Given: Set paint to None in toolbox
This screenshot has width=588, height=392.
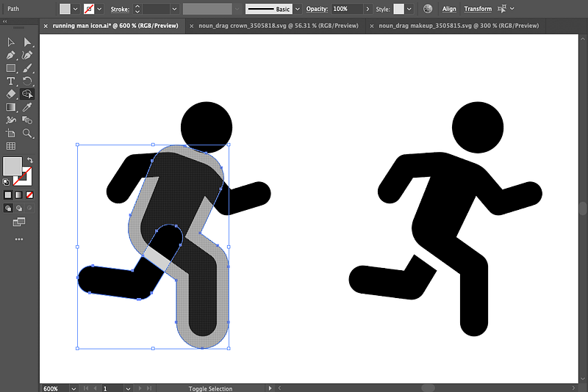Looking at the screenshot, I should pos(29,195).
